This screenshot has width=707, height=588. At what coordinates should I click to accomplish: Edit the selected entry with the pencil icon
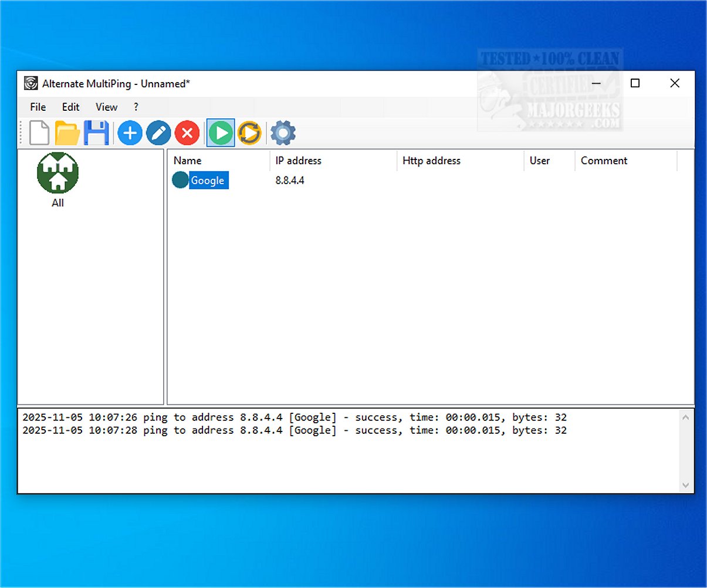pyautogui.click(x=158, y=133)
